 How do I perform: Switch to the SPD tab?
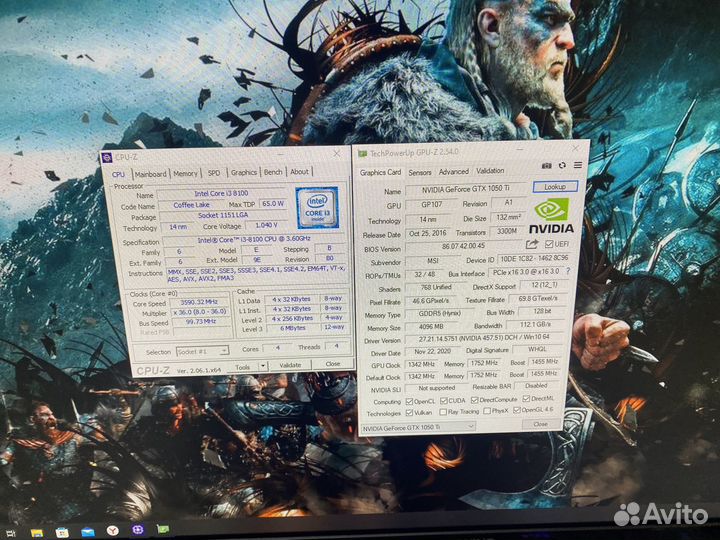pyautogui.click(x=214, y=173)
